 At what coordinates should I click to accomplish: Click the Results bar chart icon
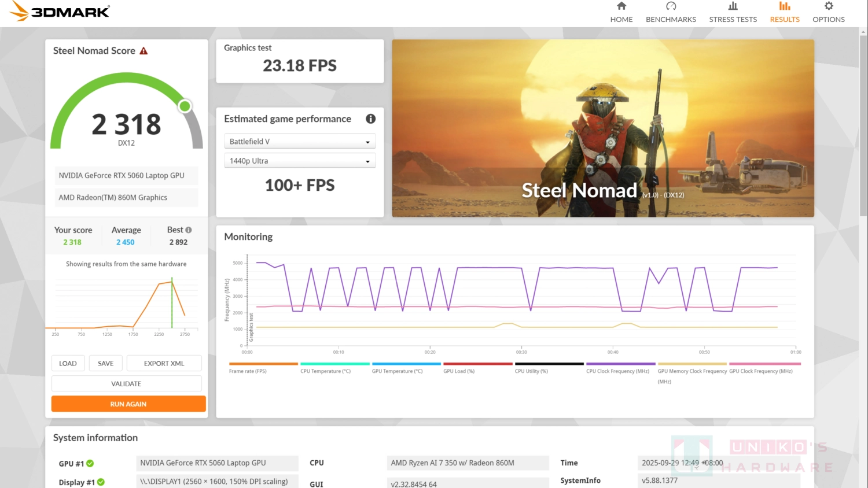[x=785, y=6]
